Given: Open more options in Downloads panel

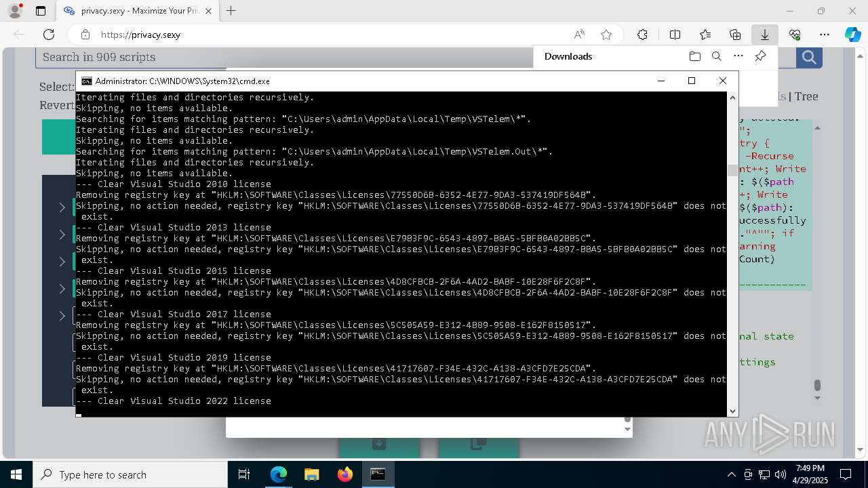Looking at the screenshot, I should coord(738,56).
